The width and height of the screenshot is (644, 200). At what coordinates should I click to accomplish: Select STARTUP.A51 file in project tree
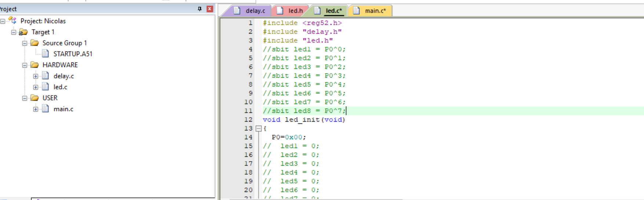pyautogui.click(x=73, y=54)
